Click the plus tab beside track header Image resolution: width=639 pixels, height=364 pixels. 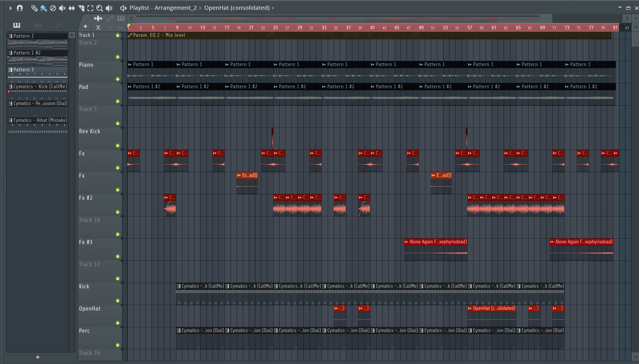tap(85, 26)
